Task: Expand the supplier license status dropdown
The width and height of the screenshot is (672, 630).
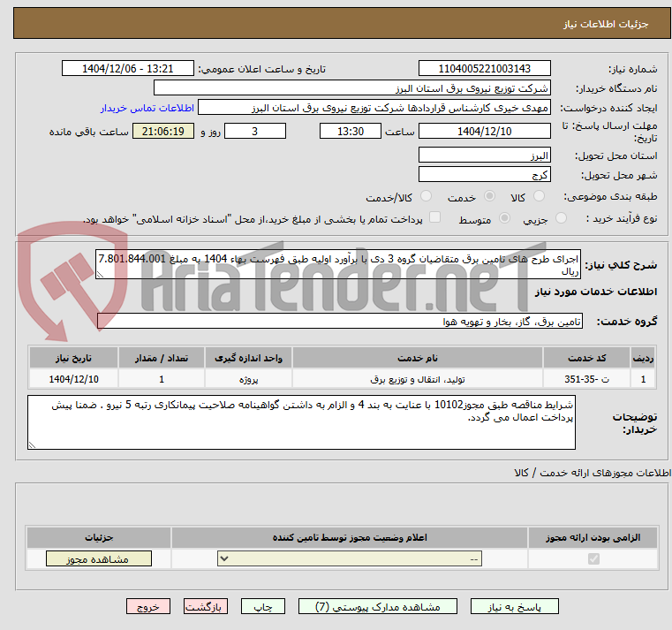Action: pos(350,558)
